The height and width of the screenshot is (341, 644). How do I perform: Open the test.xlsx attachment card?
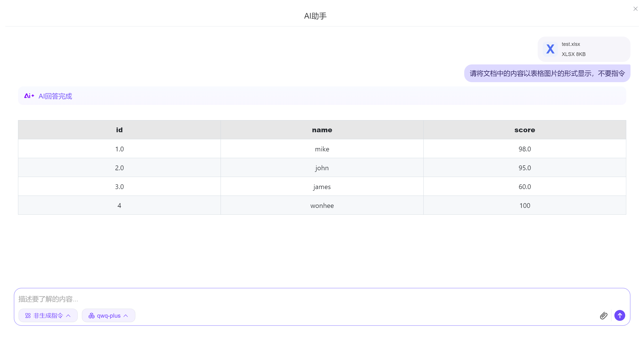584,49
